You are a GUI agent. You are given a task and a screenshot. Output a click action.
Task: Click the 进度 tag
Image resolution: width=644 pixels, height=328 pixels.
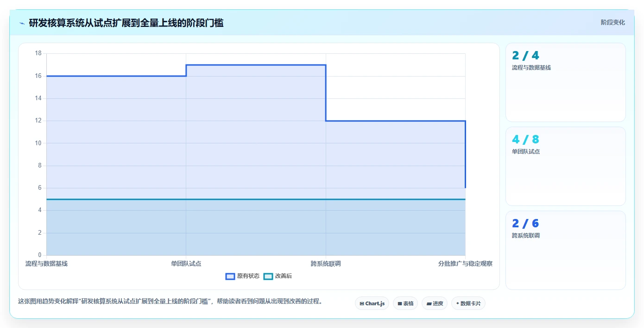click(x=435, y=303)
